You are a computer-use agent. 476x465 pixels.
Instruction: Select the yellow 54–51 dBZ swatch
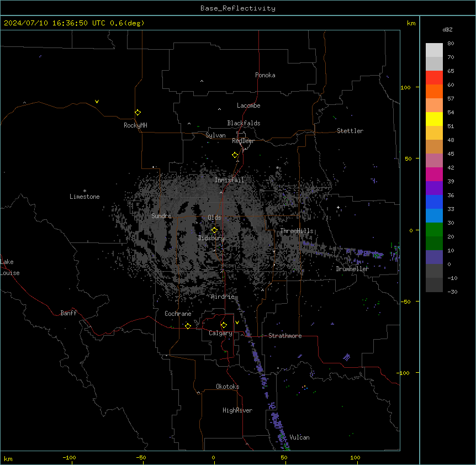pyautogui.click(x=434, y=119)
